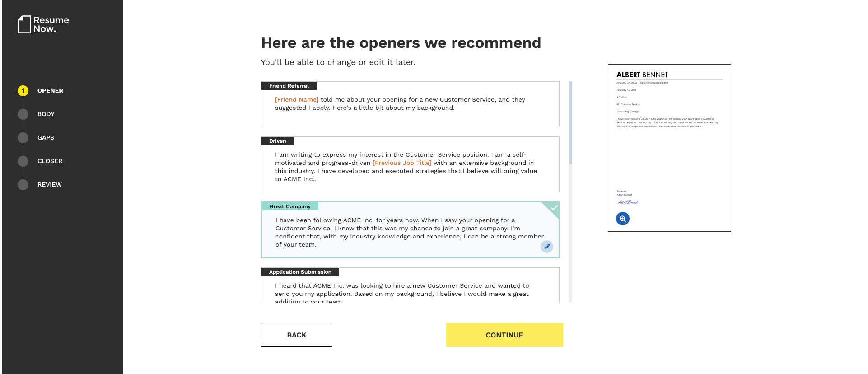The width and height of the screenshot is (868, 374).
Task: Click the gray Closer step circle
Action: pyautogui.click(x=23, y=161)
